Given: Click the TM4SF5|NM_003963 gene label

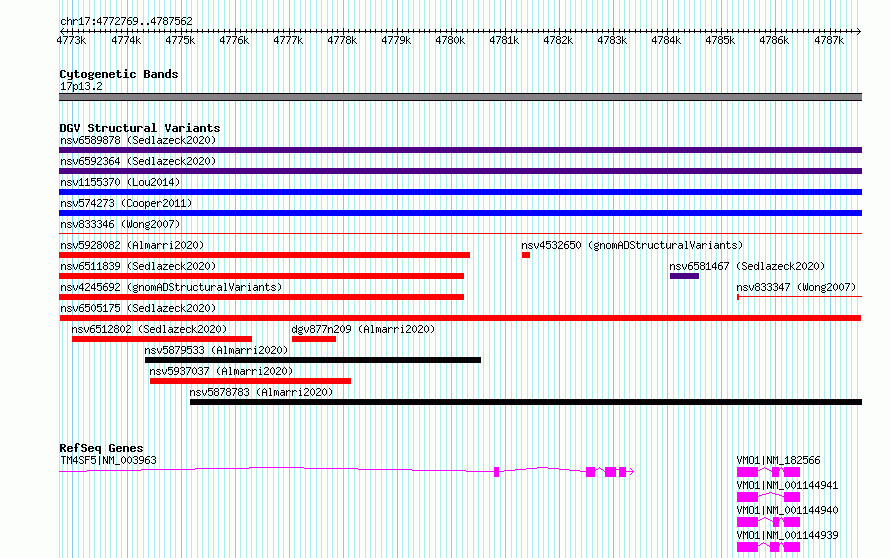Looking at the screenshot, I should coord(108,460).
